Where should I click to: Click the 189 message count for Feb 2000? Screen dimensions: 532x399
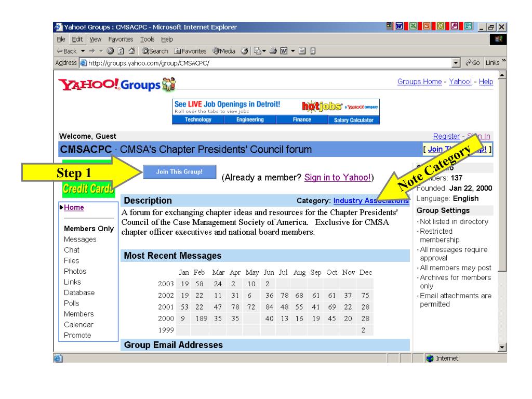point(201,318)
